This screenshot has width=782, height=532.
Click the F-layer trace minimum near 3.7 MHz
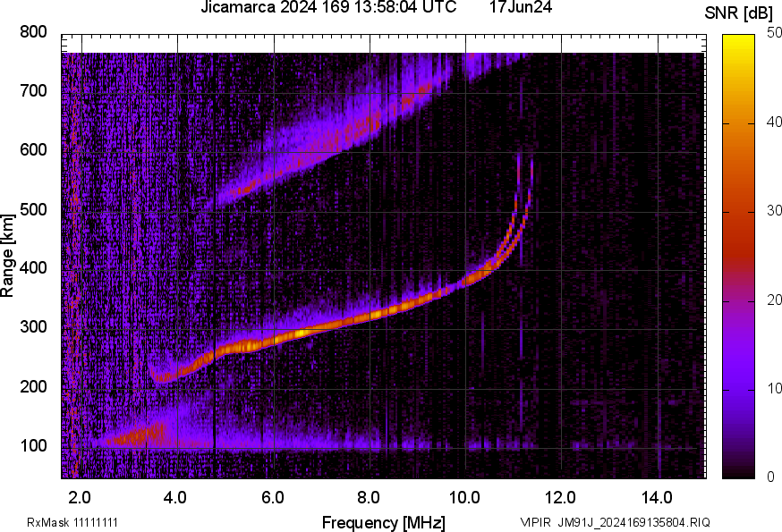click(x=160, y=377)
